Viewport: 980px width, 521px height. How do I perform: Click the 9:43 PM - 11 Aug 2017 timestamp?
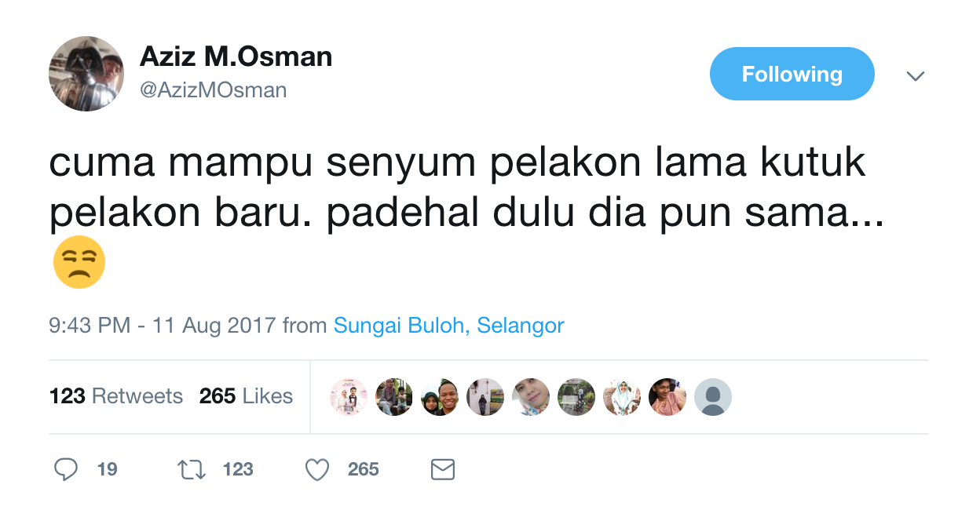(163, 326)
